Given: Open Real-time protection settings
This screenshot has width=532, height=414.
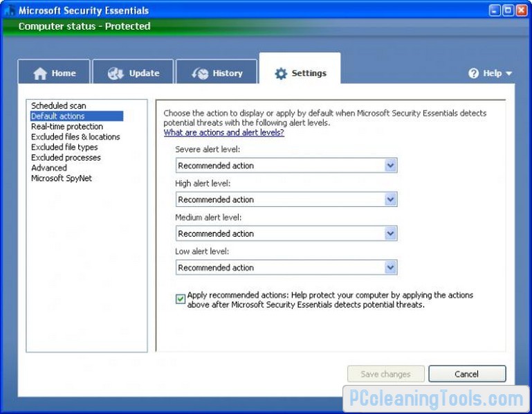Looking at the screenshot, I should pyautogui.click(x=67, y=126).
